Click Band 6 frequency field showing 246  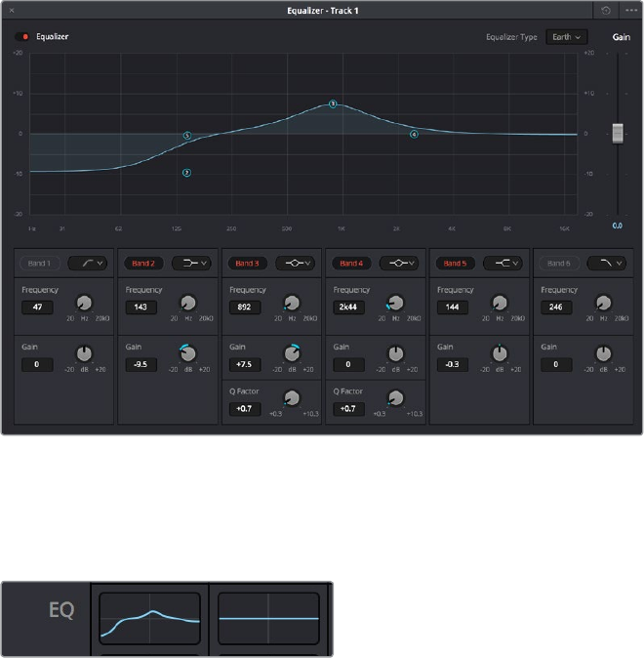coord(556,308)
